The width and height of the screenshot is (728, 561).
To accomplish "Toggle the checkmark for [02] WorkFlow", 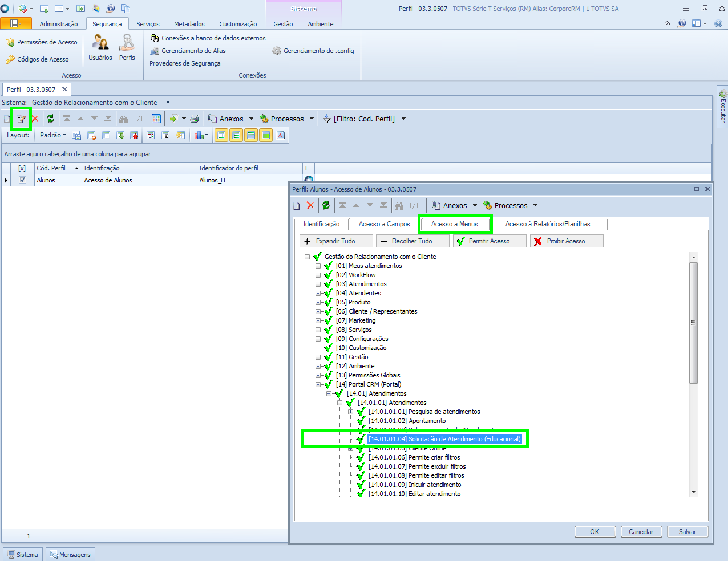I will [x=328, y=275].
